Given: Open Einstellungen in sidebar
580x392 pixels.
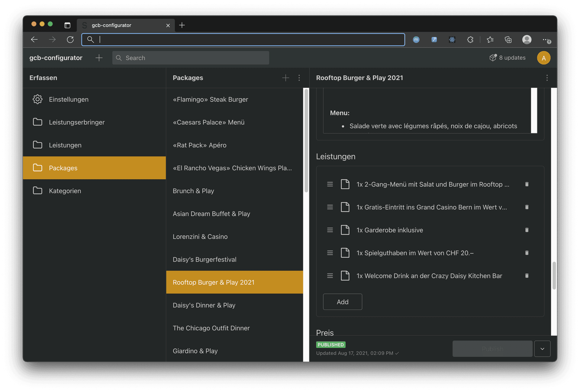Looking at the screenshot, I should (69, 99).
